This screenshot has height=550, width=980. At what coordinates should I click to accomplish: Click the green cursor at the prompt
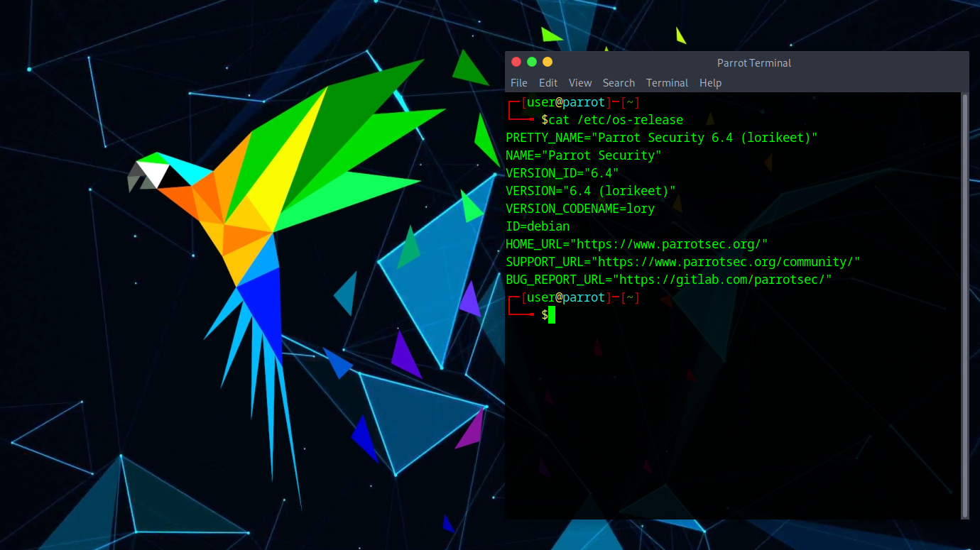[552, 315]
